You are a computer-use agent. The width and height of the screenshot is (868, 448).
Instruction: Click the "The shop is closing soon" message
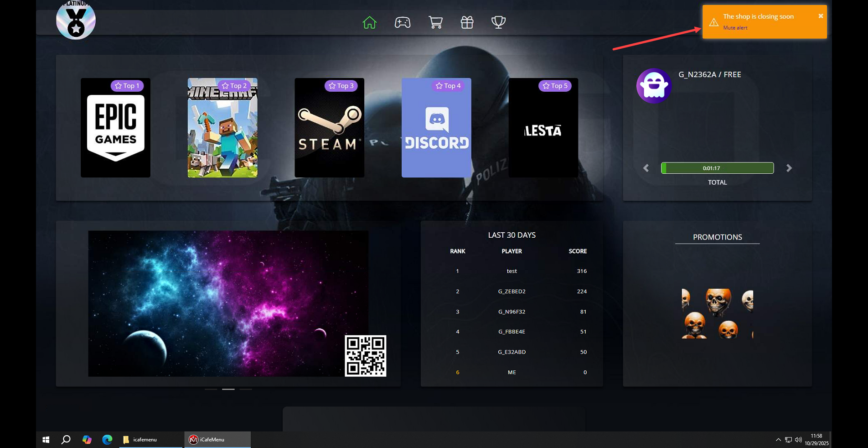click(758, 16)
